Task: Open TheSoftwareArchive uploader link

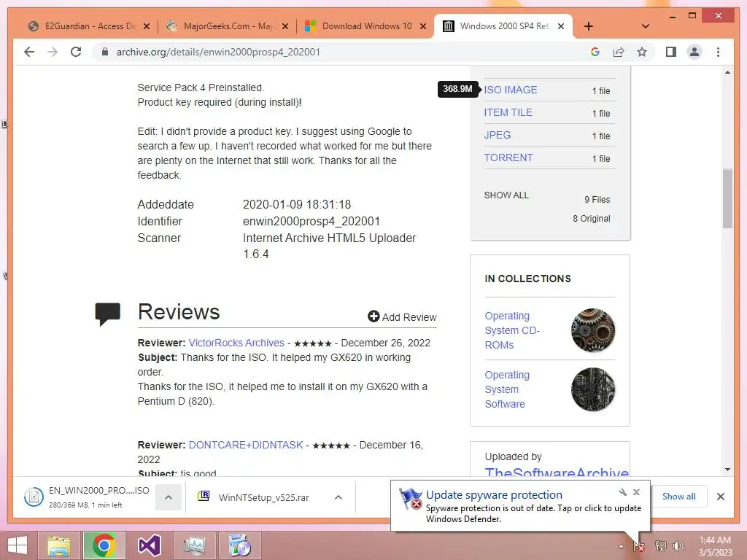Action: coord(557,472)
